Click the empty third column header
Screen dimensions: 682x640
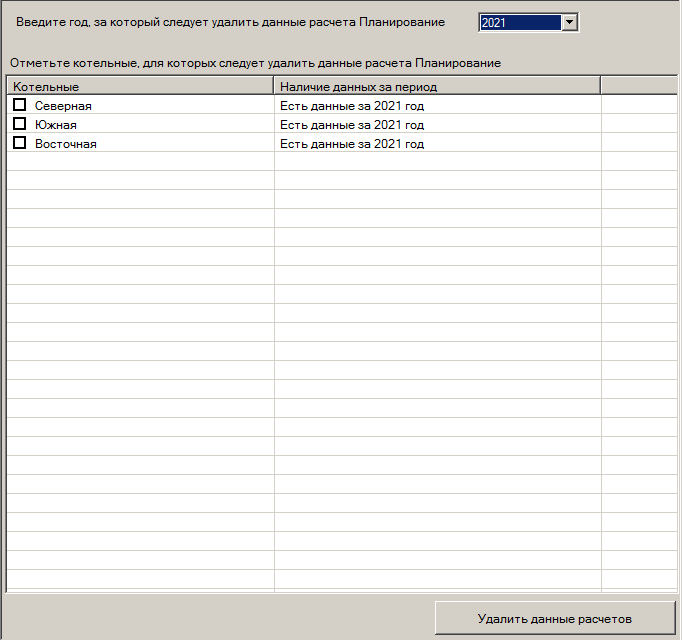point(638,87)
